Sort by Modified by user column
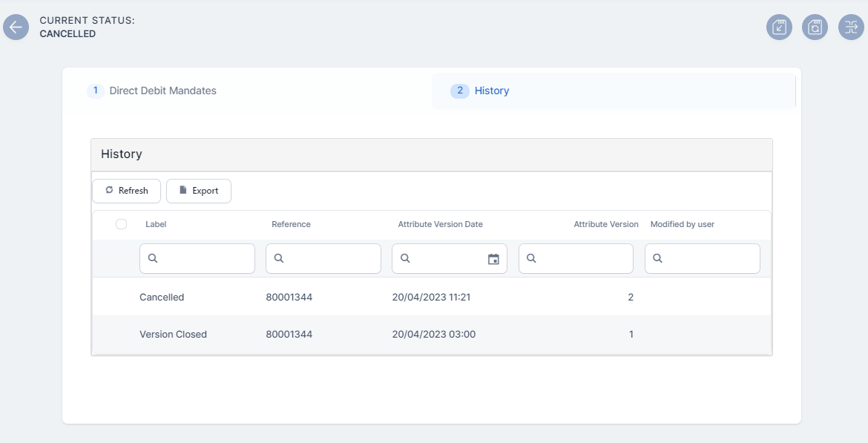This screenshot has width=868, height=443. pos(682,224)
